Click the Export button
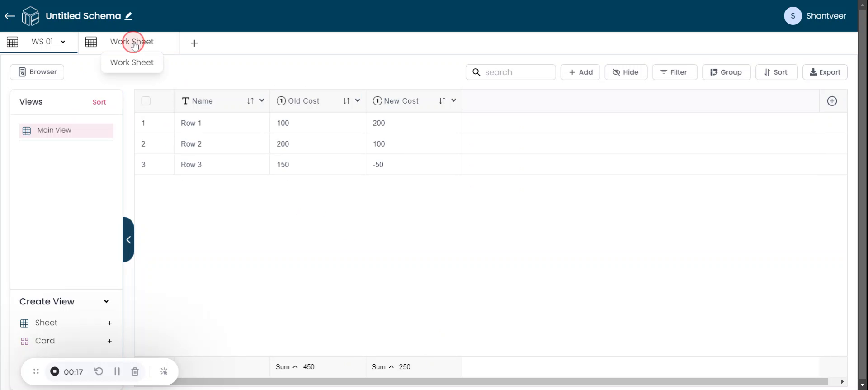 click(x=825, y=72)
